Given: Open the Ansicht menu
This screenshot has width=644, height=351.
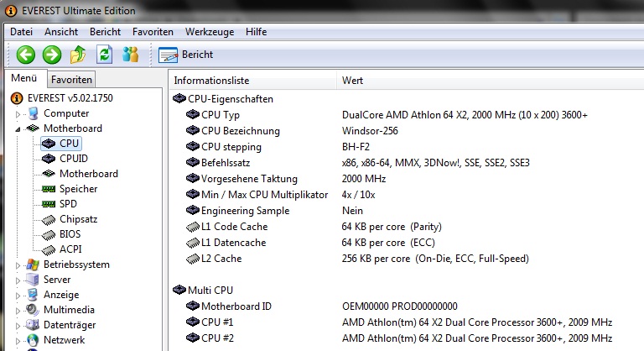Looking at the screenshot, I should pos(61,32).
